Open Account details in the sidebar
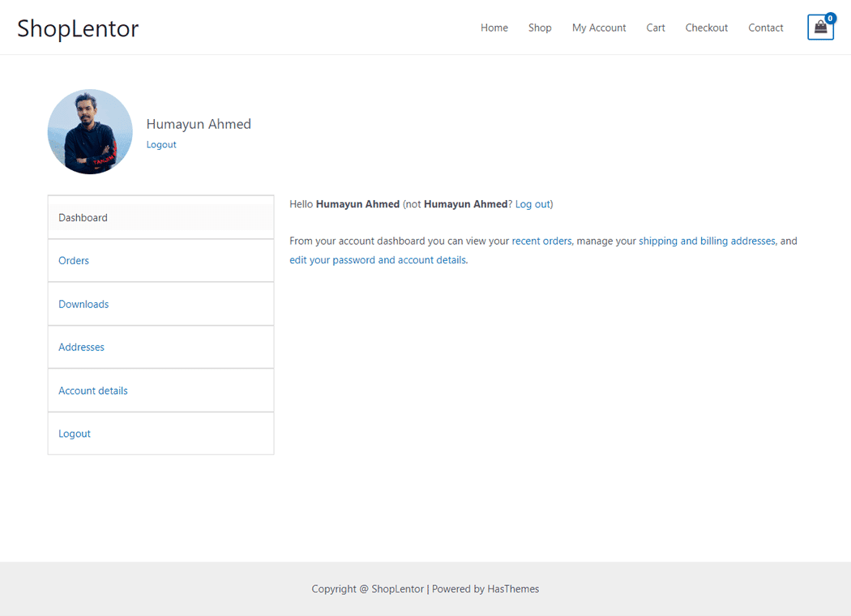 point(93,391)
